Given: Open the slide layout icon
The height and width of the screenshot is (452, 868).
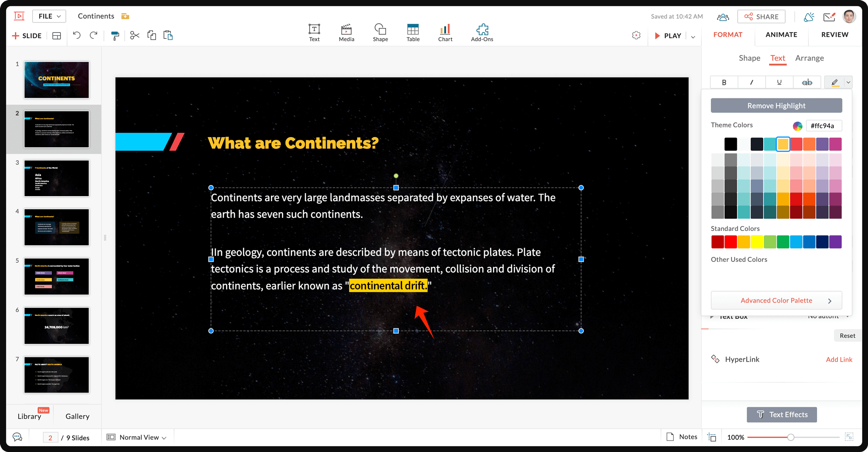Looking at the screenshot, I should pos(57,36).
